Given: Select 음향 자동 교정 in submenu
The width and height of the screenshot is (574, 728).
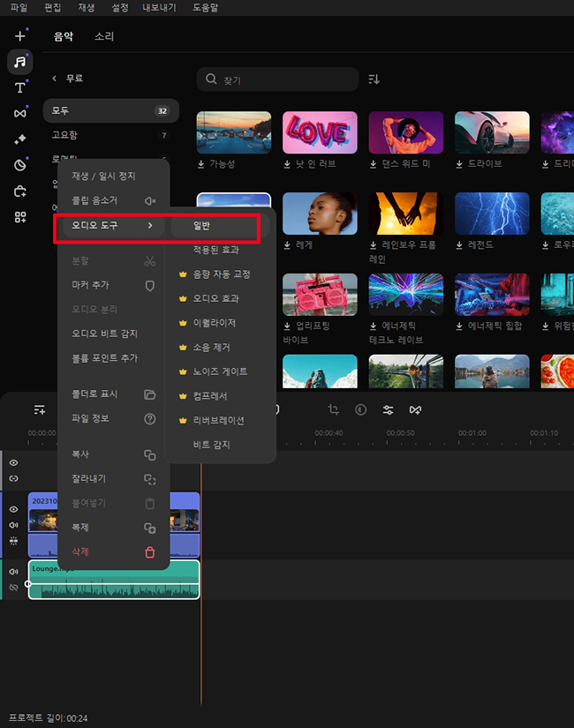Looking at the screenshot, I should point(220,274).
